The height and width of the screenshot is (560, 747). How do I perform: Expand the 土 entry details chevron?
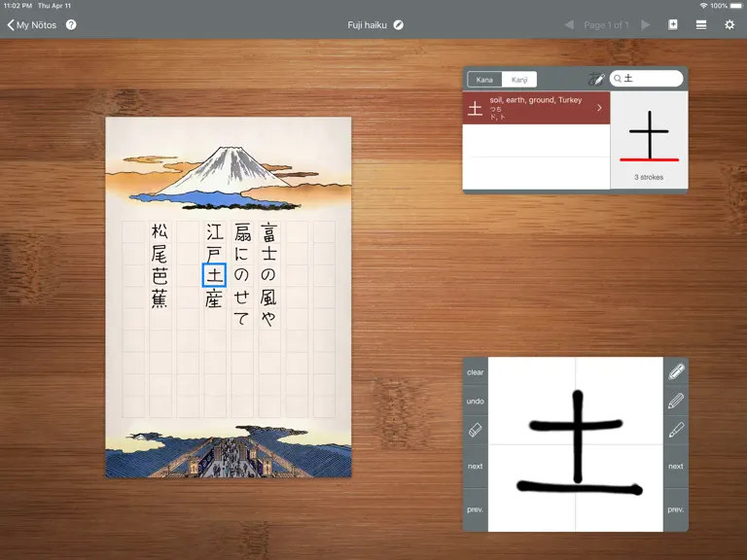click(599, 108)
